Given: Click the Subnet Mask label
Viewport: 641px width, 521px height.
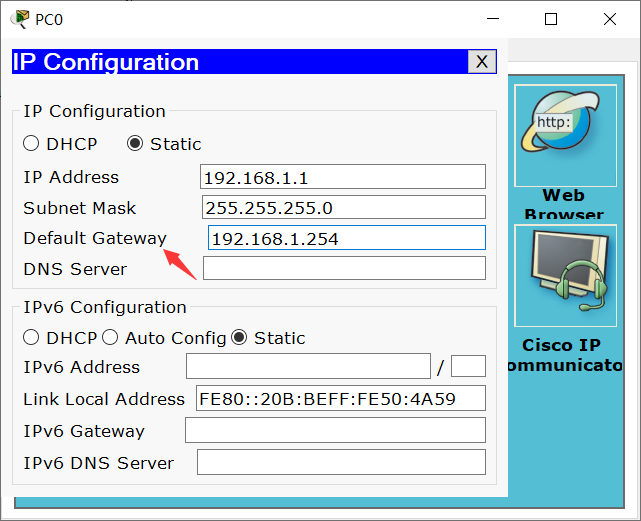Looking at the screenshot, I should 79,208.
